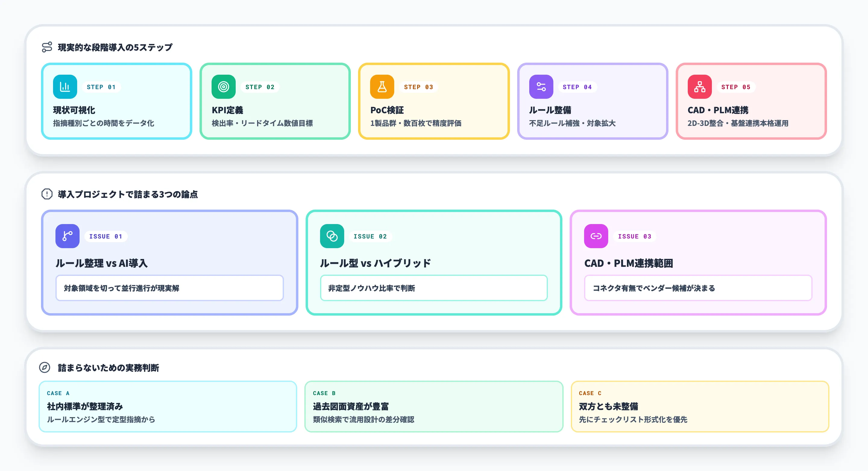Select the circle-slash icon on ISSUE 02 card
868x471 pixels.
[332, 236]
